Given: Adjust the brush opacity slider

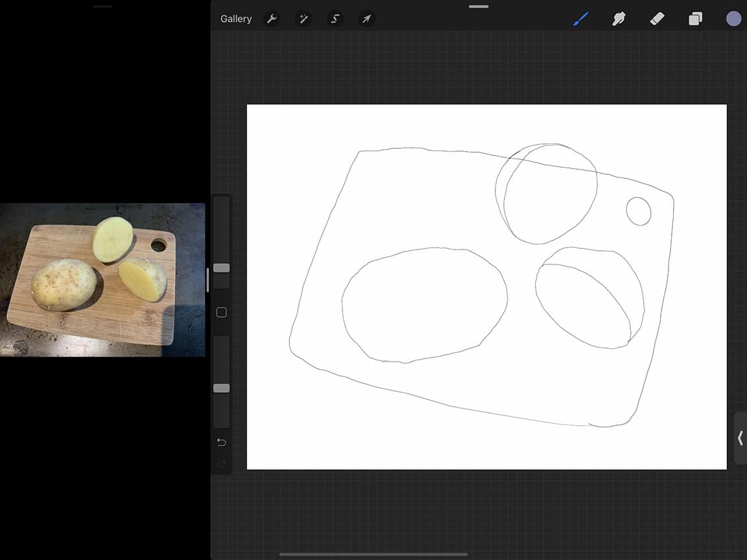Looking at the screenshot, I should (221, 388).
